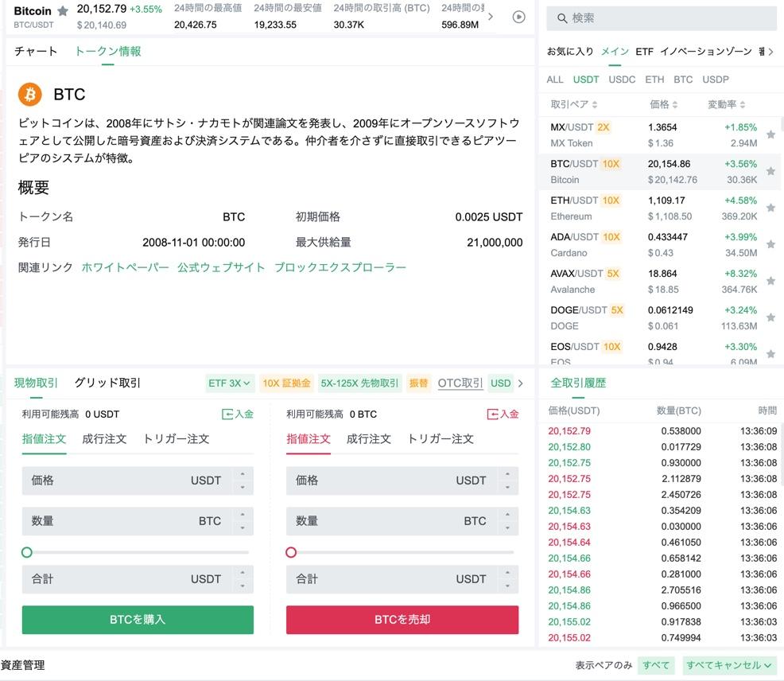The image size is (784, 681).
Task: Favorite the EOS/USDT pair star
Action: [770, 354]
